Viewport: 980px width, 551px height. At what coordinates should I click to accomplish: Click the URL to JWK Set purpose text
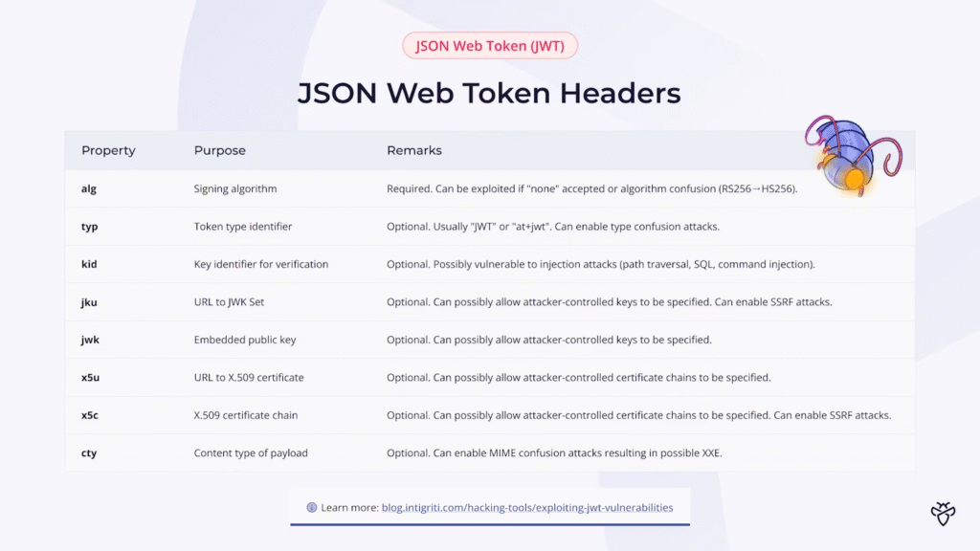point(229,302)
